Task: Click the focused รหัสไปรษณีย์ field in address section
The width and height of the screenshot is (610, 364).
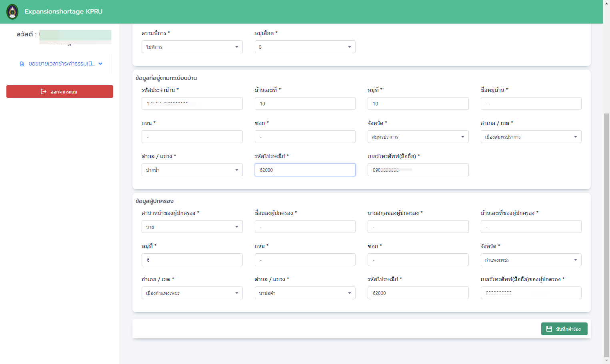Action: [305, 170]
